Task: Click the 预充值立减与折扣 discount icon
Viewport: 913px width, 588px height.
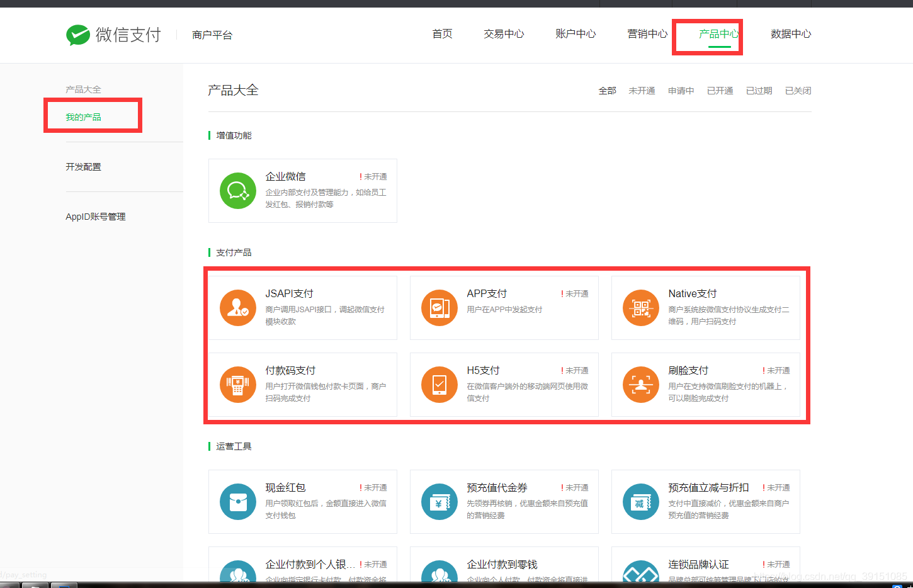Action: (x=641, y=502)
